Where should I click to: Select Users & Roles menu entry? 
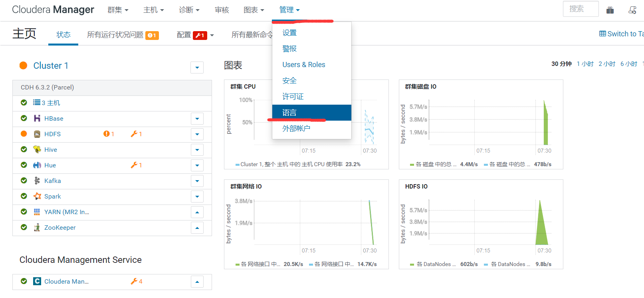[312, 65]
